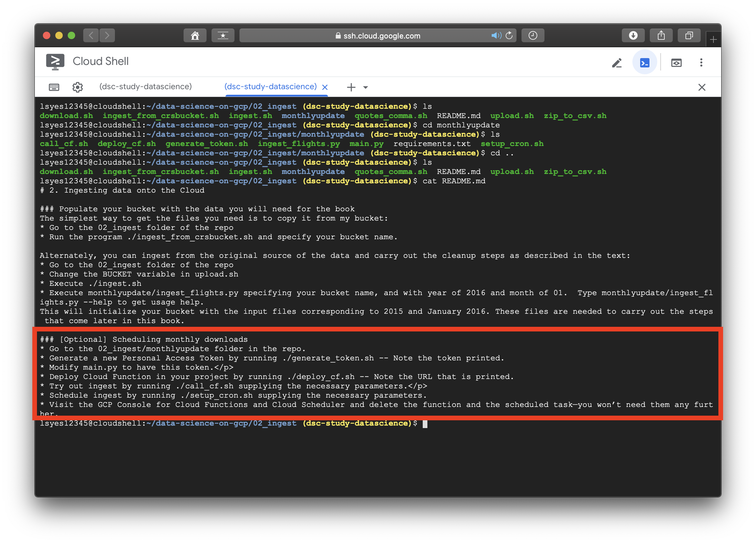Open the Top Sites star button
The height and width of the screenshot is (543, 756).
223,36
